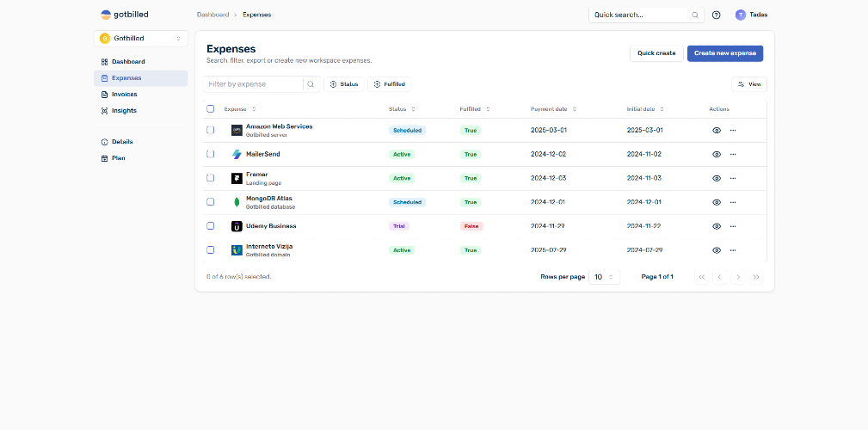The image size is (868, 430).
Task: Go to previous page arrow button
Action: point(720,277)
